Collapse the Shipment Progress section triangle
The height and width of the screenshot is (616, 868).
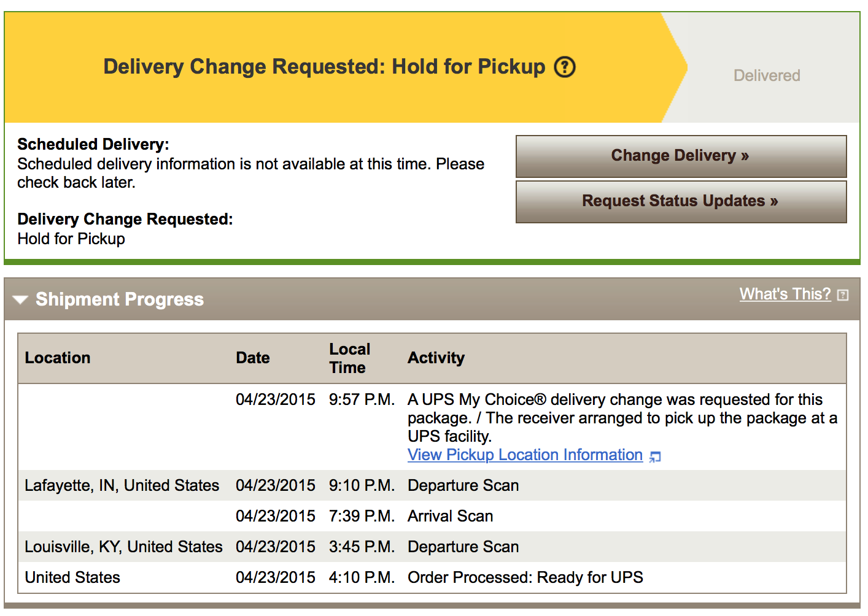coord(20,299)
